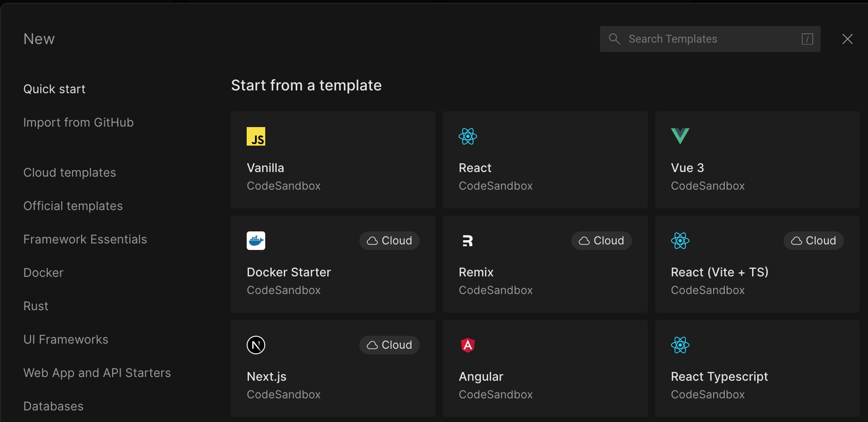Choose the Rust category
Viewport: 868px width, 422px height.
coord(36,306)
